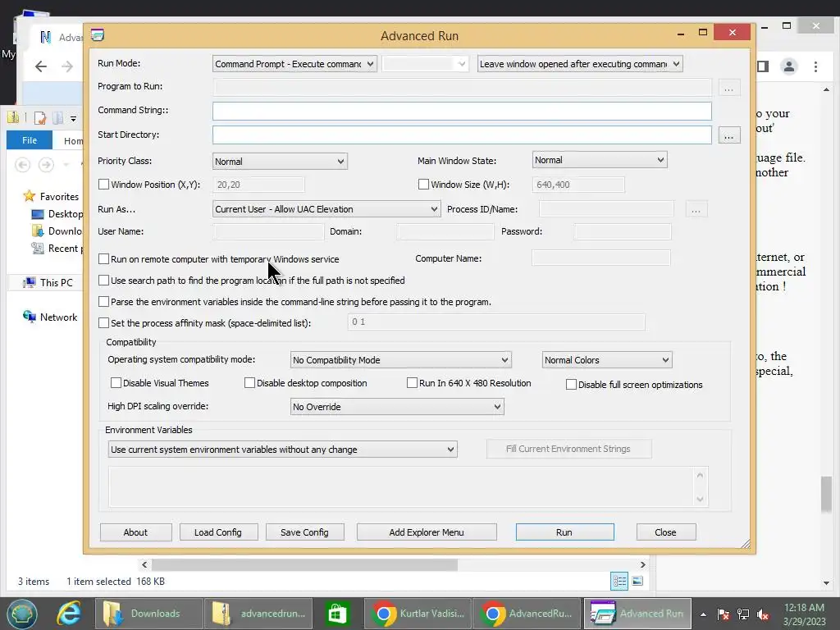This screenshot has height=630, width=840.
Task: Tick Disable Visual Themes checkbox
Action: click(x=116, y=382)
